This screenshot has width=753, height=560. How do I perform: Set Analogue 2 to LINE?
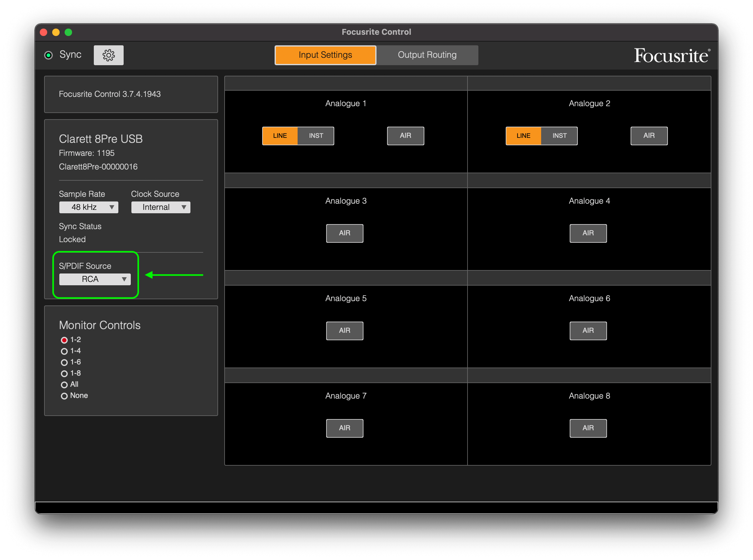click(523, 136)
